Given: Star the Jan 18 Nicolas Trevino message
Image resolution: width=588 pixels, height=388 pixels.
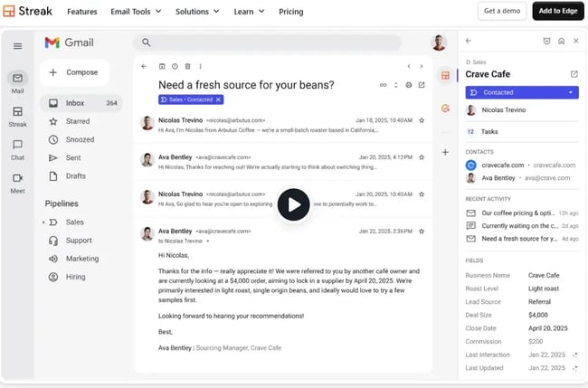Looking at the screenshot, I should 422,120.
